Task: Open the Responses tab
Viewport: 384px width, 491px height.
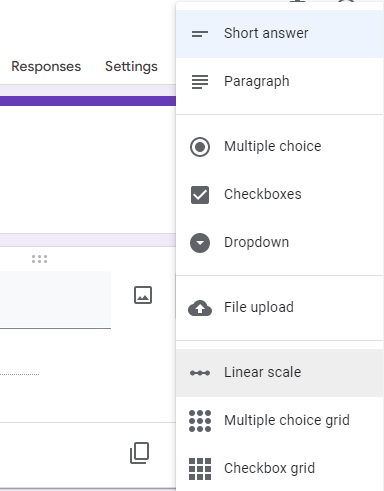Action: (x=46, y=66)
